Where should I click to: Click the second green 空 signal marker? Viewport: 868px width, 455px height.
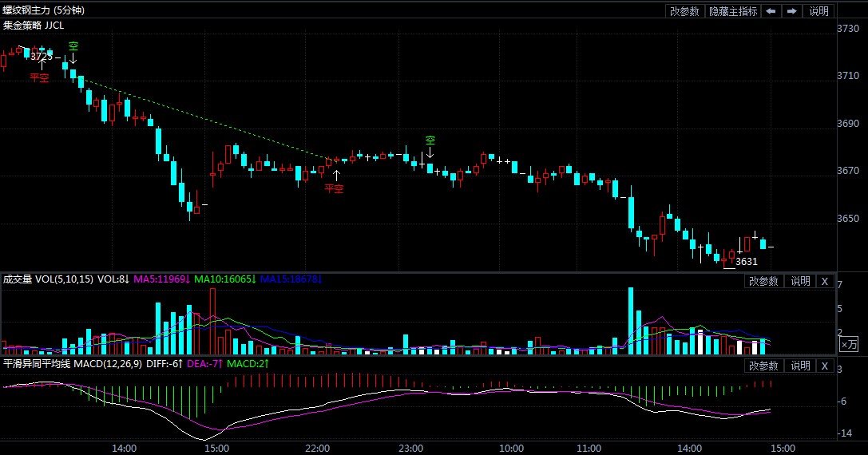(x=430, y=146)
